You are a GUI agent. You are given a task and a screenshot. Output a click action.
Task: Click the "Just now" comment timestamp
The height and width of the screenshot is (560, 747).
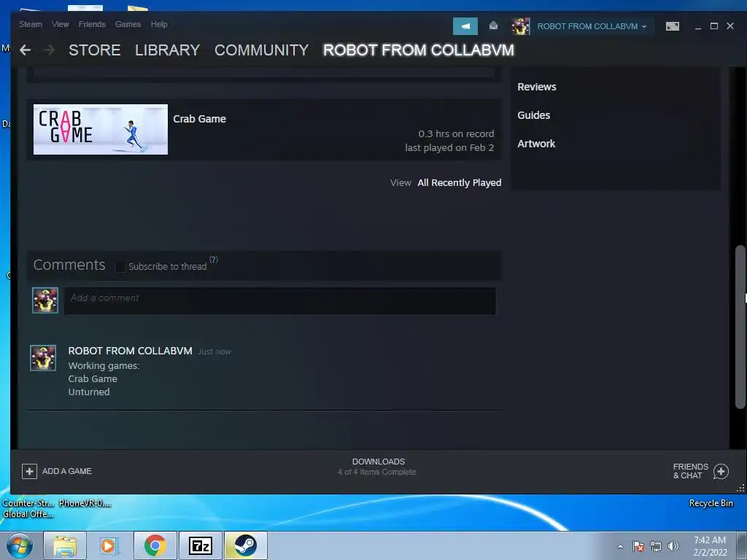coord(214,352)
